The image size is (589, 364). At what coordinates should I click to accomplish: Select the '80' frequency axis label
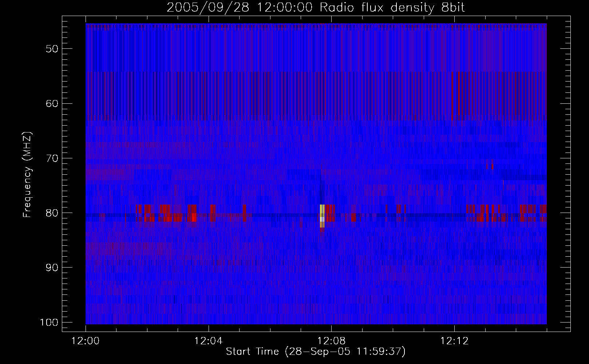click(x=52, y=213)
